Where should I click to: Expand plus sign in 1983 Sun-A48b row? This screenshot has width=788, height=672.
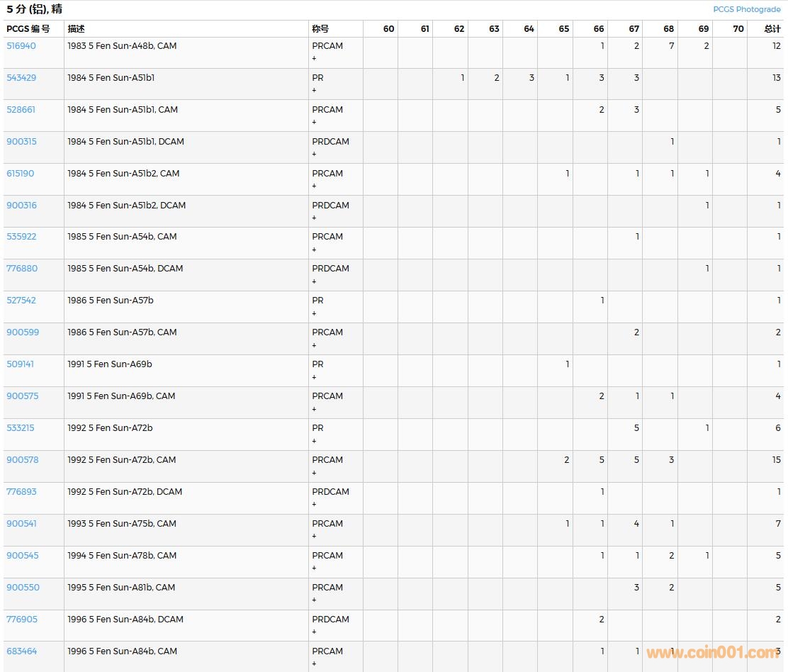point(315,59)
